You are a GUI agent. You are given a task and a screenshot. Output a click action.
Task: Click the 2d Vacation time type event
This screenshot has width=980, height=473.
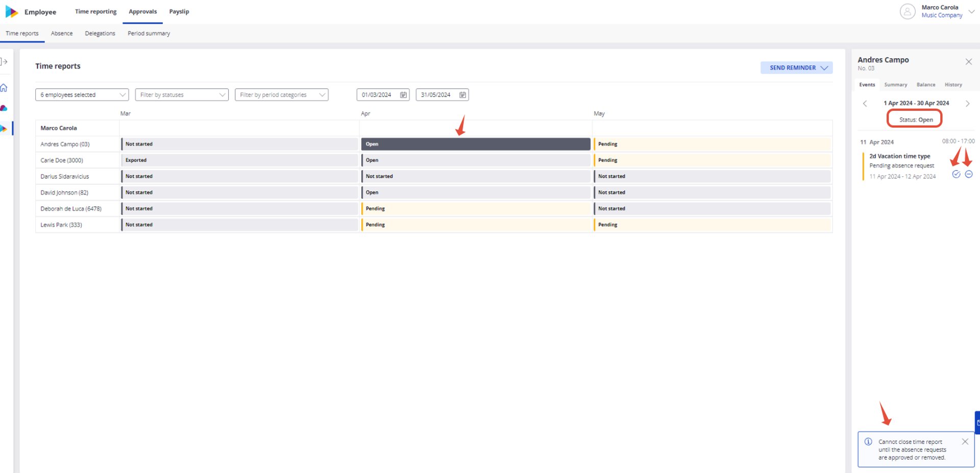point(899,156)
